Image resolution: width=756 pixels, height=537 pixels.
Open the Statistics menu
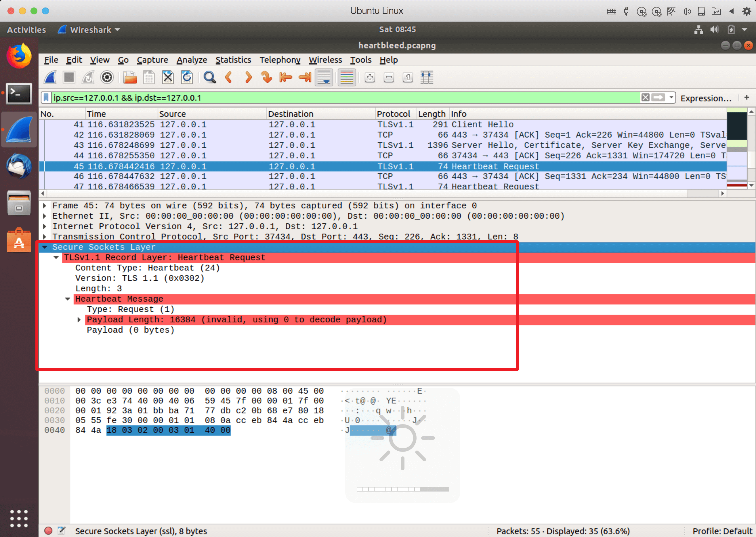click(x=233, y=60)
